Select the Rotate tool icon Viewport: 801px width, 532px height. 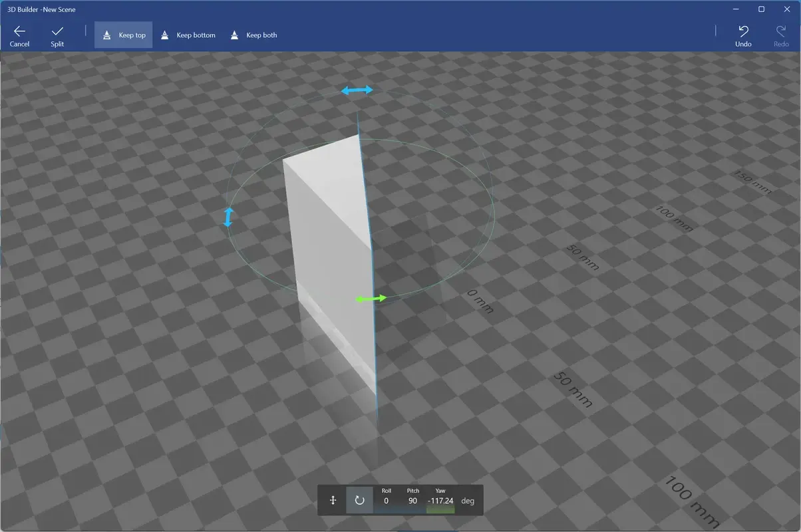(x=359, y=500)
